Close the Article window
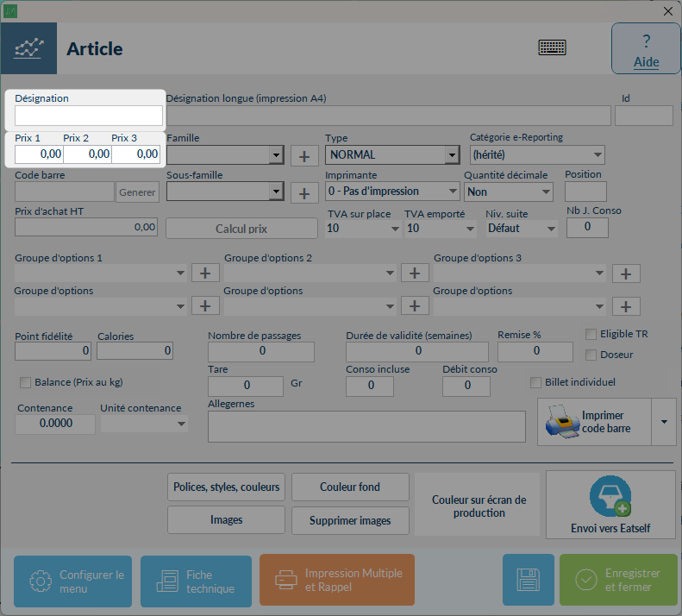Screen dimensions: 682x616 pyautogui.click(x=668, y=11)
